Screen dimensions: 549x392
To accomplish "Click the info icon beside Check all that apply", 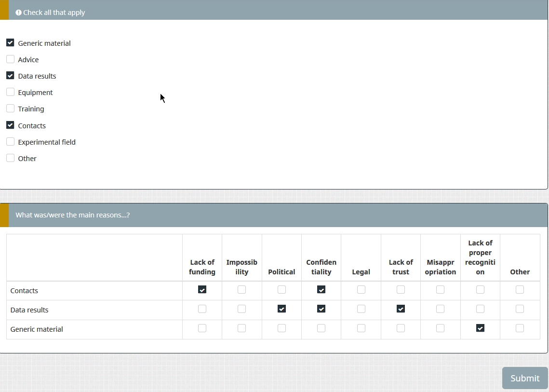I will pos(19,13).
